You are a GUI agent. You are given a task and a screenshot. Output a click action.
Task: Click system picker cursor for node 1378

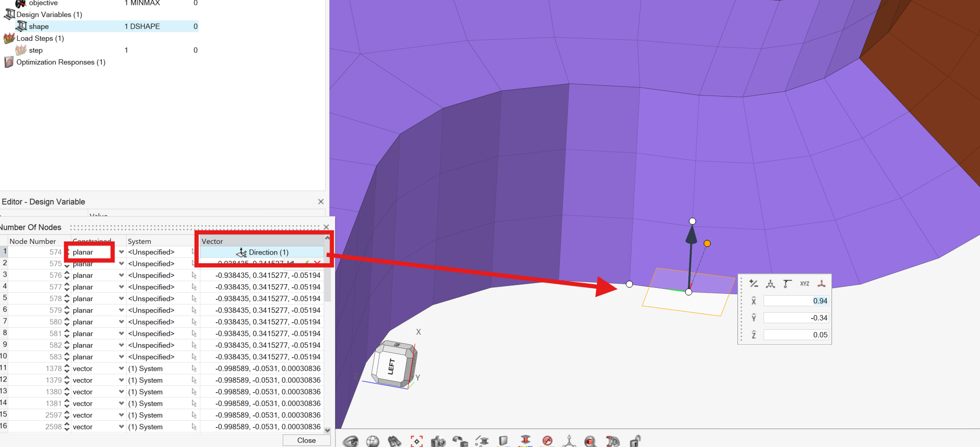(x=194, y=368)
